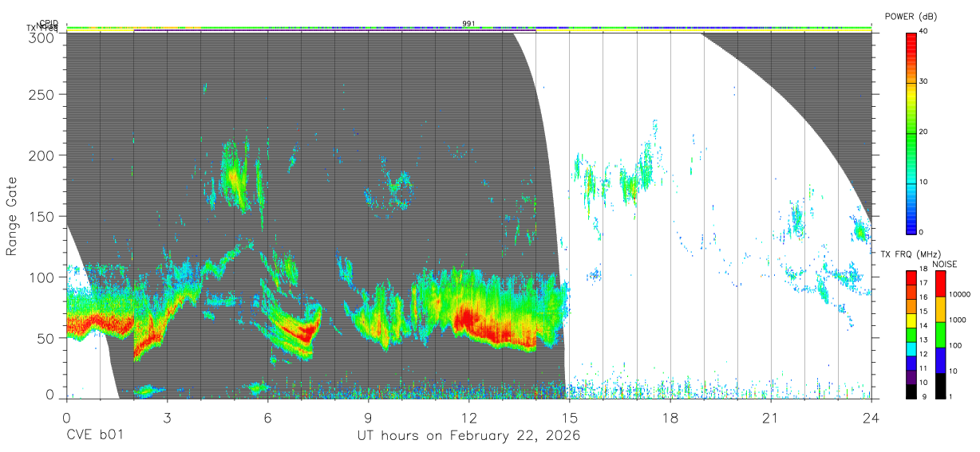Click the '300' tick on Range Gate axis
Viewport: 980px width, 452px height.
(x=42, y=37)
